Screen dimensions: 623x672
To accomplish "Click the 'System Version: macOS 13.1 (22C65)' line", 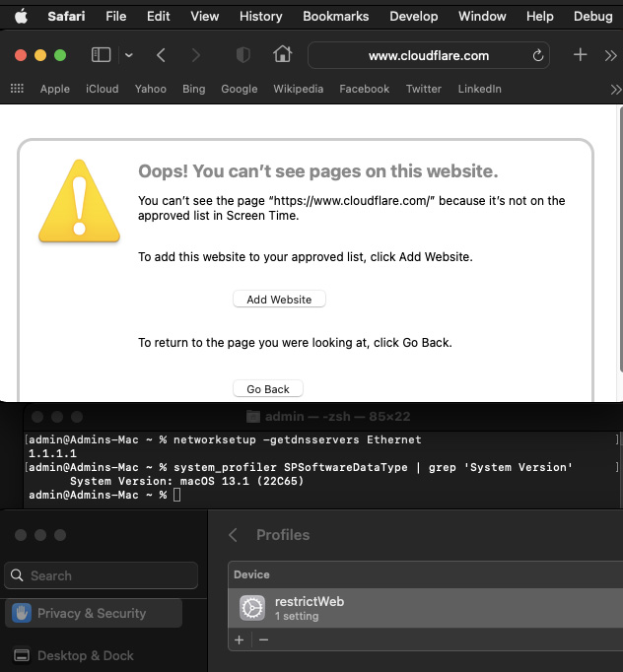I will click(187, 481).
